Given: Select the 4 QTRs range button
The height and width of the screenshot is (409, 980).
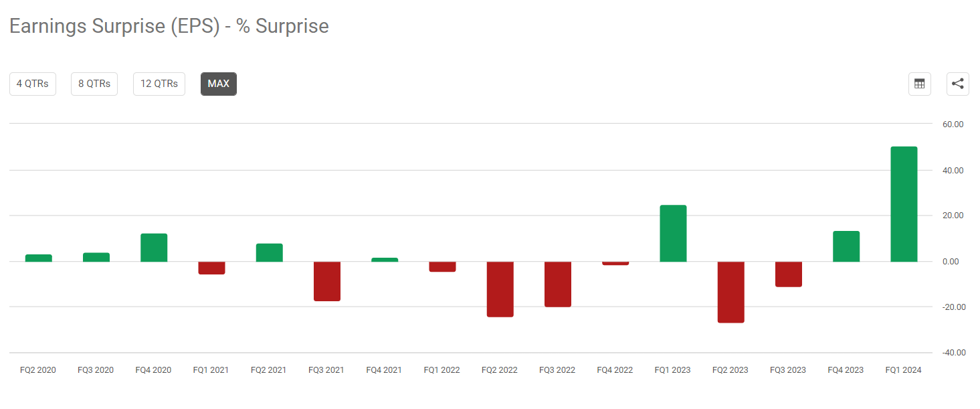Looking at the screenshot, I should [x=32, y=84].
